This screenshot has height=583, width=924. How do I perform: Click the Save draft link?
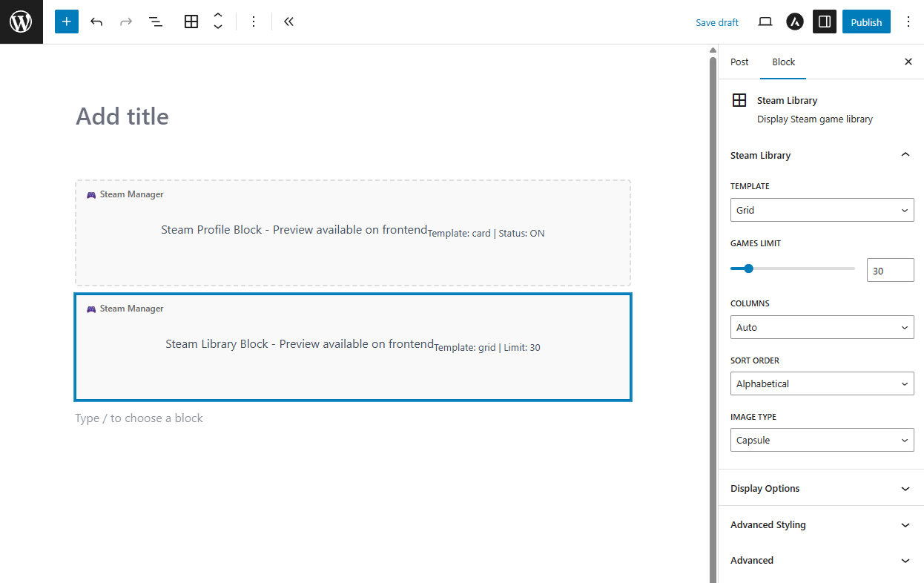click(x=716, y=22)
